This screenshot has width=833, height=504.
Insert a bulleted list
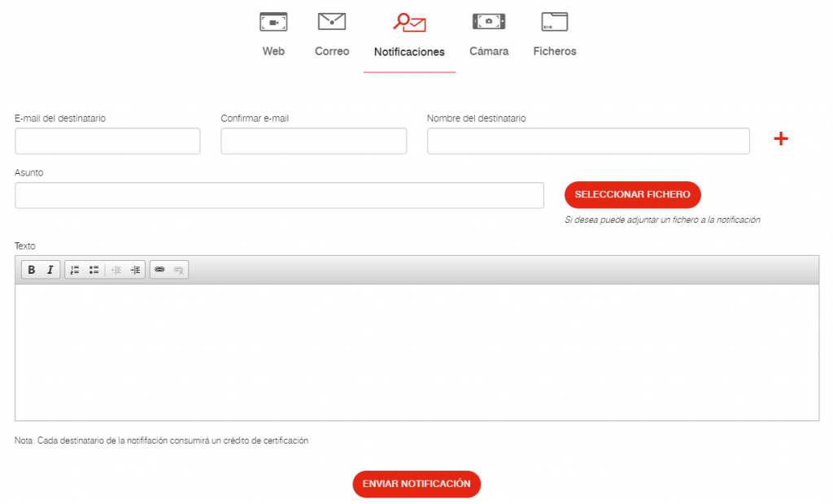pyautogui.click(x=94, y=270)
